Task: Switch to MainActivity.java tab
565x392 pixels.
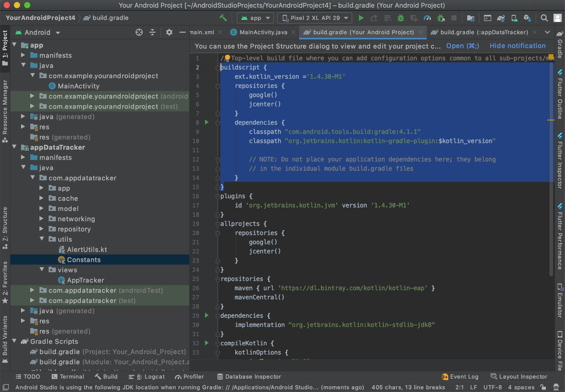Action: click(x=263, y=32)
